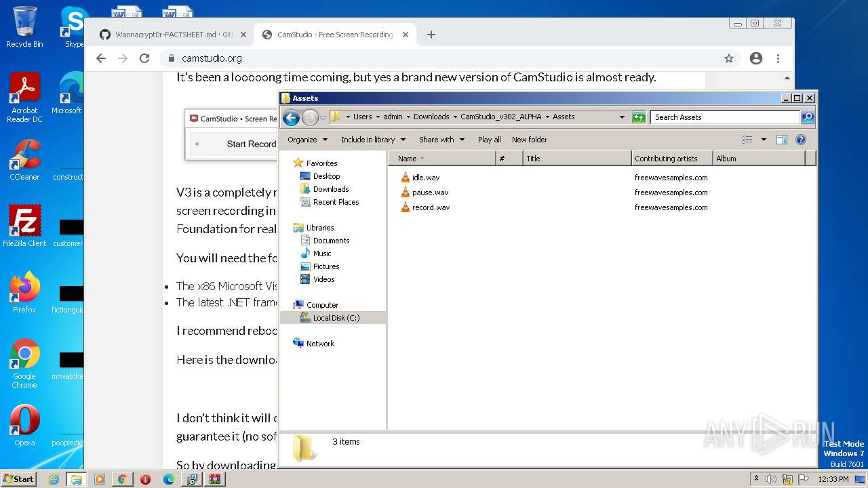Screen dimensions: 868x488
Task: Switch to the Wannacrypt0r-FACTSHEET Chrome tab
Action: [x=174, y=35]
